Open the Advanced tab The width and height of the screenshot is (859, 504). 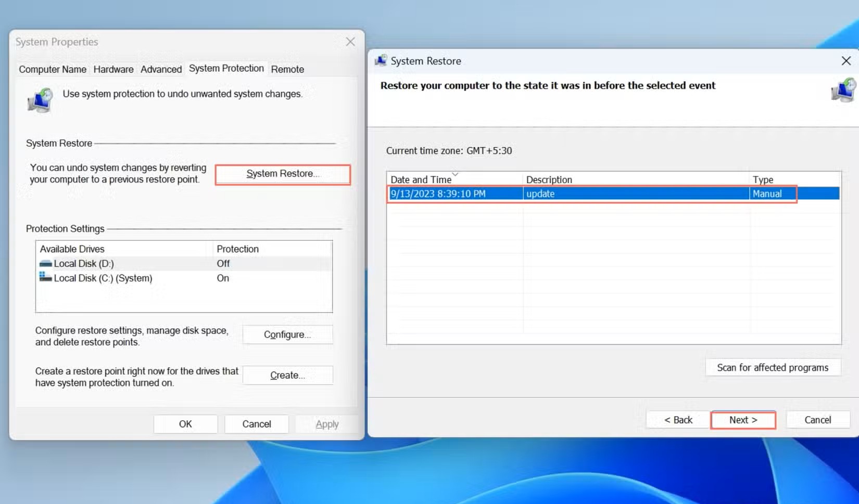pyautogui.click(x=161, y=69)
